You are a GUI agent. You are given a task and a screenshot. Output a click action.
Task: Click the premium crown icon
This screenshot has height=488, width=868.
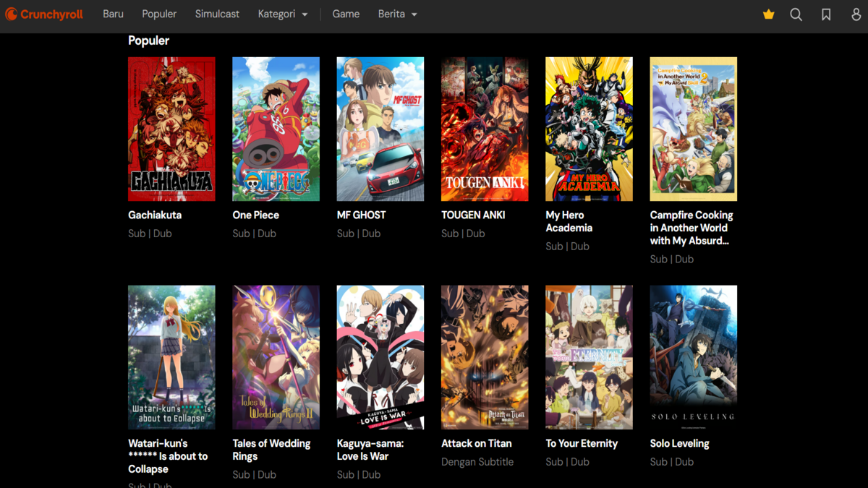pyautogui.click(x=768, y=14)
